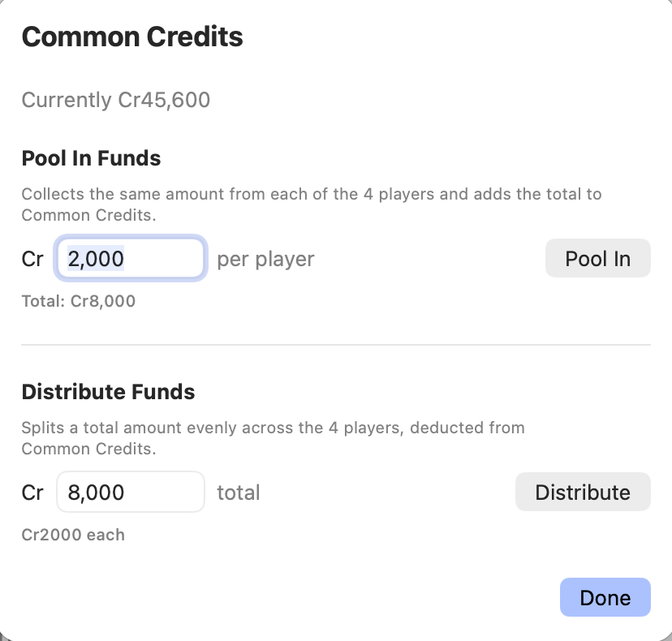Image resolution: width=672 pixels, height=641 pixels.
Task: Click 'Common Credits.' ending the Pool In description
Action: [88, 215]
